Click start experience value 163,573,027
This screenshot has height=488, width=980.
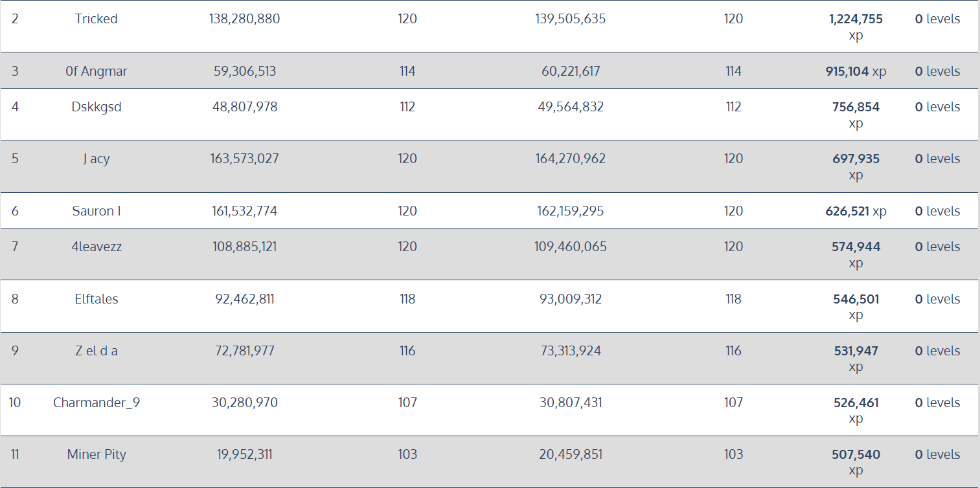[244, 159]
